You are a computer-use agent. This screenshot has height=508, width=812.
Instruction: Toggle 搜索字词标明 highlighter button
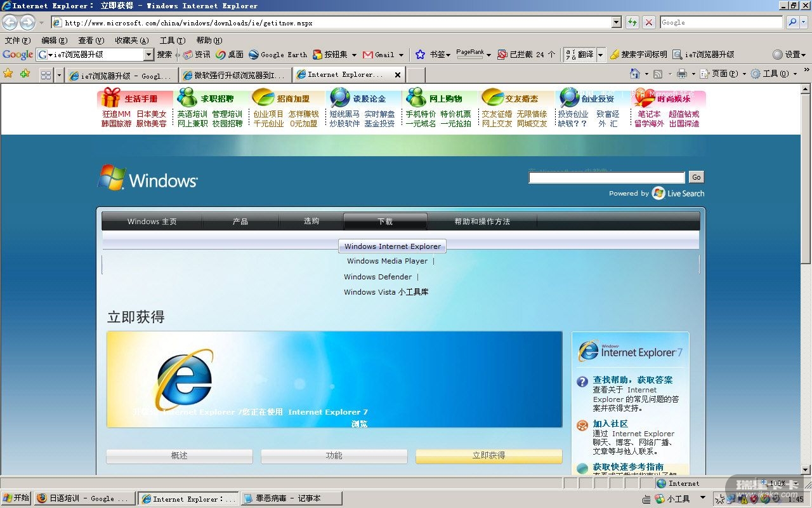coord(638,55)
